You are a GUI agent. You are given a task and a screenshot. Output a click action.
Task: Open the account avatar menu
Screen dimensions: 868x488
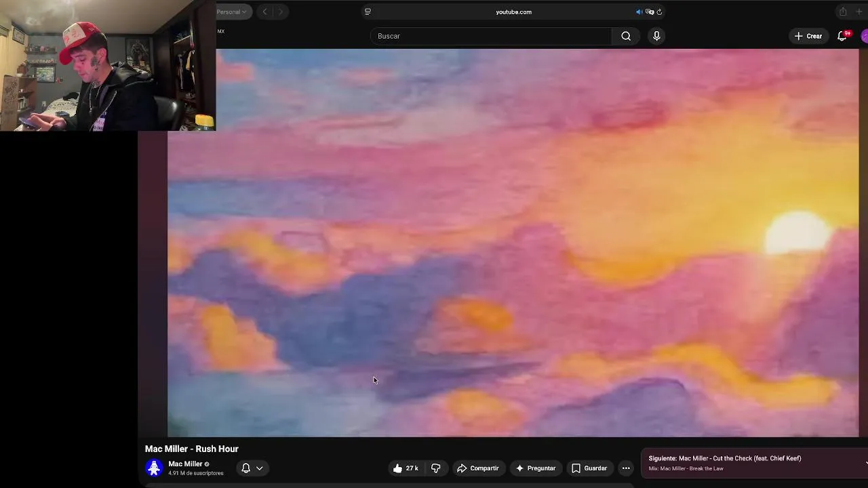(x=865, y=36)
